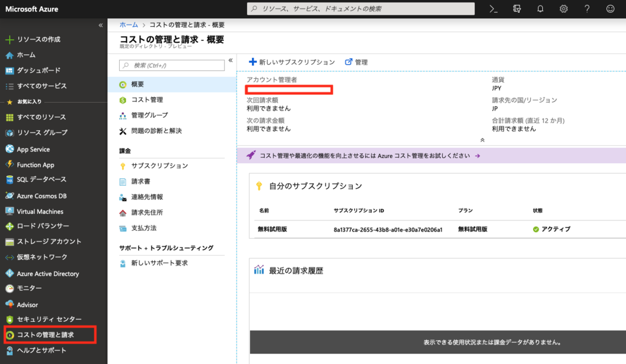Select 概要 in blade menu
This screenshot has width=626, height=364.
[x=172, y=84]
